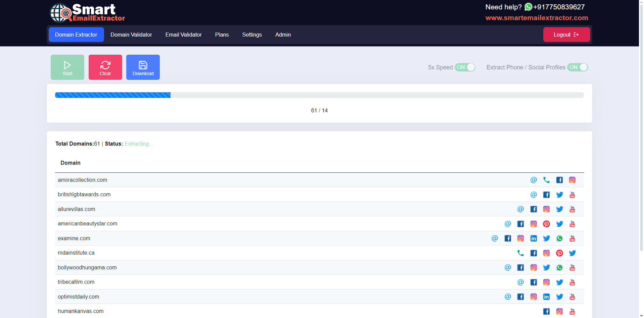Open LinkedIn icon for optimistdaily.com

point(546,297)
